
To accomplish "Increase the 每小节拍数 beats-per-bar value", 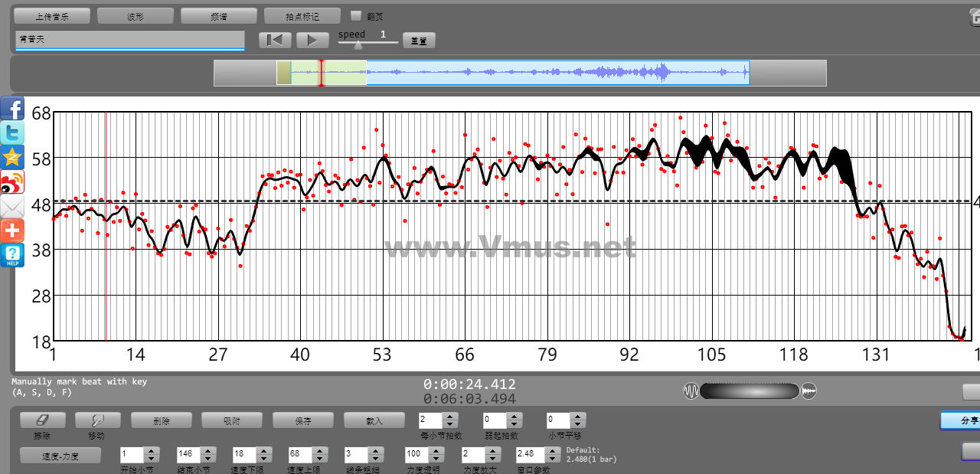I will click(450, 417).
